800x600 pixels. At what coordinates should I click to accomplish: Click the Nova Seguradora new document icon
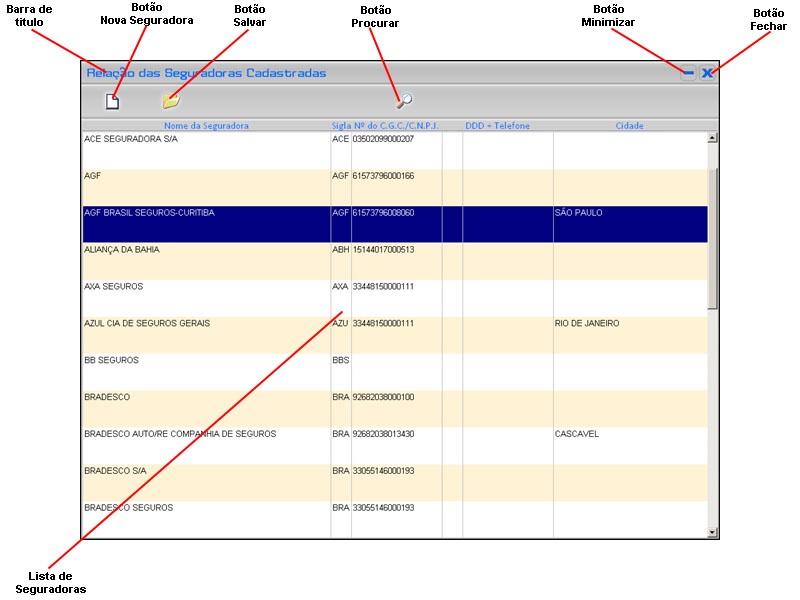click(x=112, y=101)
